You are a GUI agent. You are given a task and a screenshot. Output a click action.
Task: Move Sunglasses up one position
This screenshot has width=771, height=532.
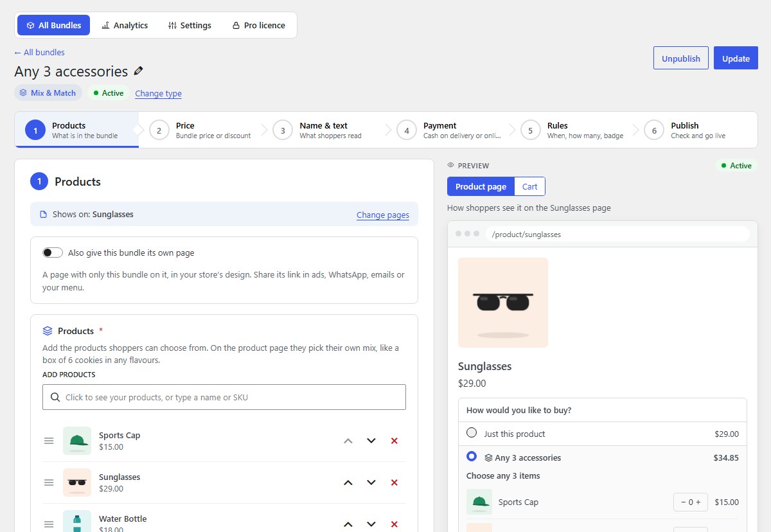pos(348,483)
